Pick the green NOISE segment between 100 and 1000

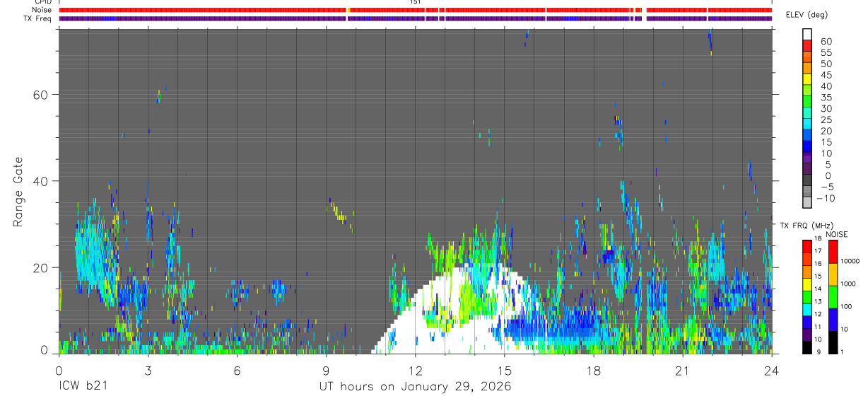click(833, 297)
